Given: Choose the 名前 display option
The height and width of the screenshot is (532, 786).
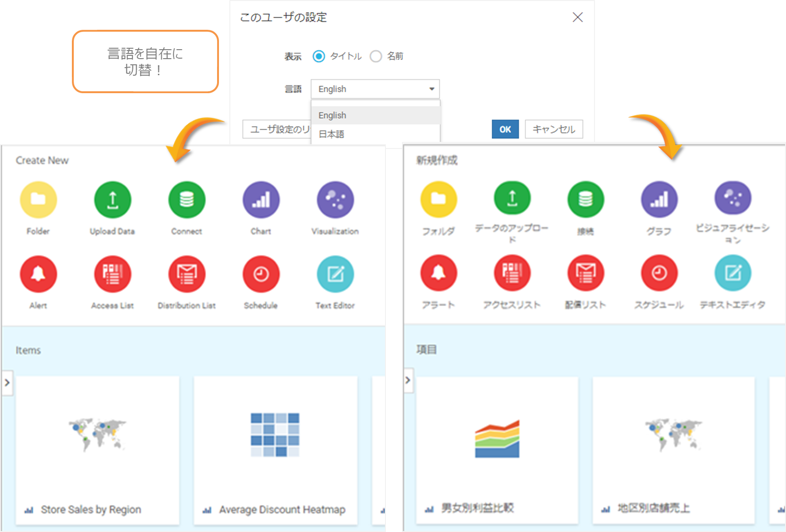Looking at the screenshot, I should [376, 56].
